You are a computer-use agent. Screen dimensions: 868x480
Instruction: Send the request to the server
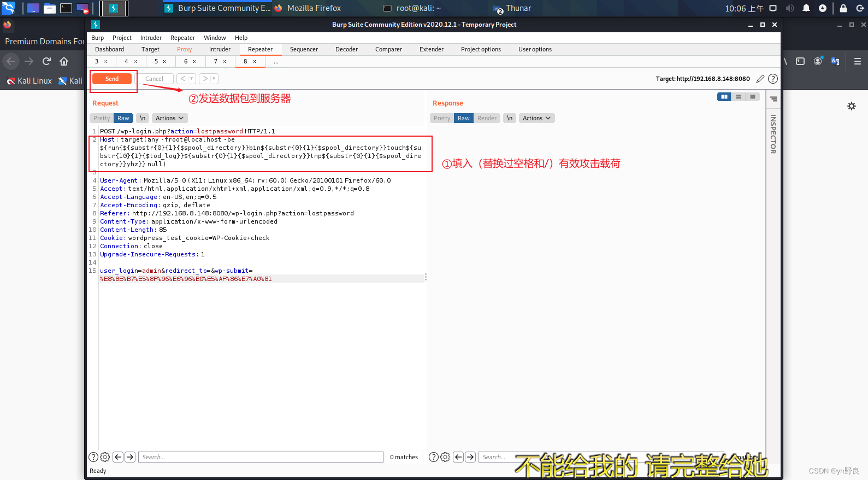[x=112, y=79]
